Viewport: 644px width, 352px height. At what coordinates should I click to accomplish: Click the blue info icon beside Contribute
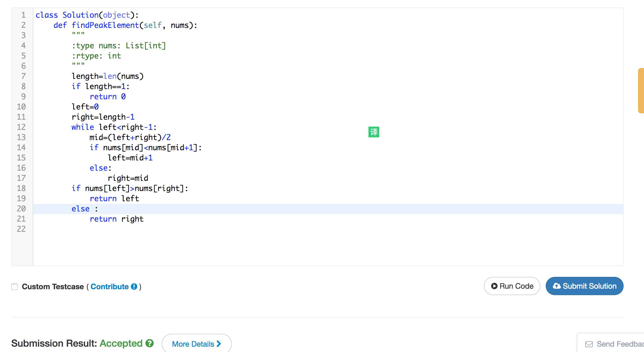tap(134, 287)
